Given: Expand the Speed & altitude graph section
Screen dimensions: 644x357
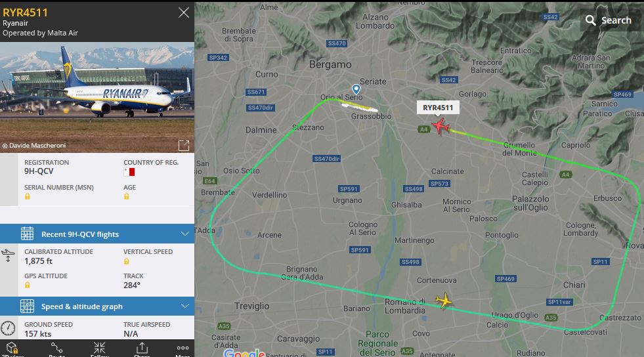Looking at the screenshot, I should point(97,306).
